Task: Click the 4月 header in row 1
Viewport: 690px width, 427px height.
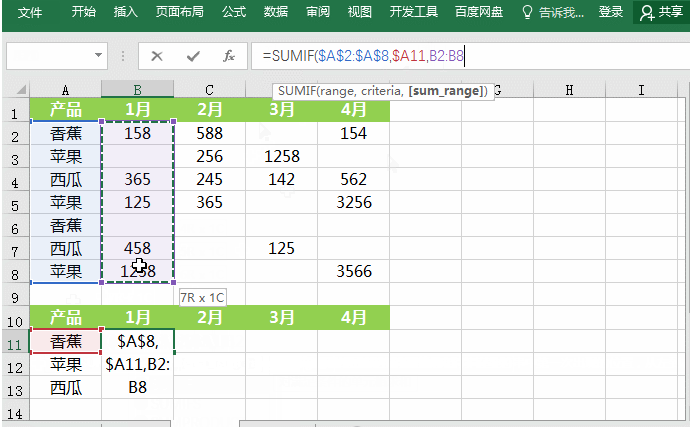Action: pyautogui.click(x=353, y=110)
